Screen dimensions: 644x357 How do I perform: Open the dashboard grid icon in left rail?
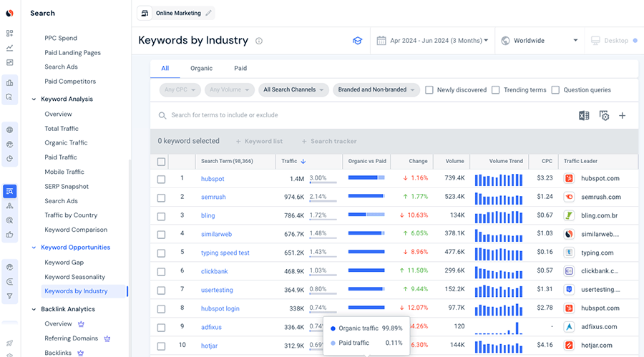(x=10, y=34)
